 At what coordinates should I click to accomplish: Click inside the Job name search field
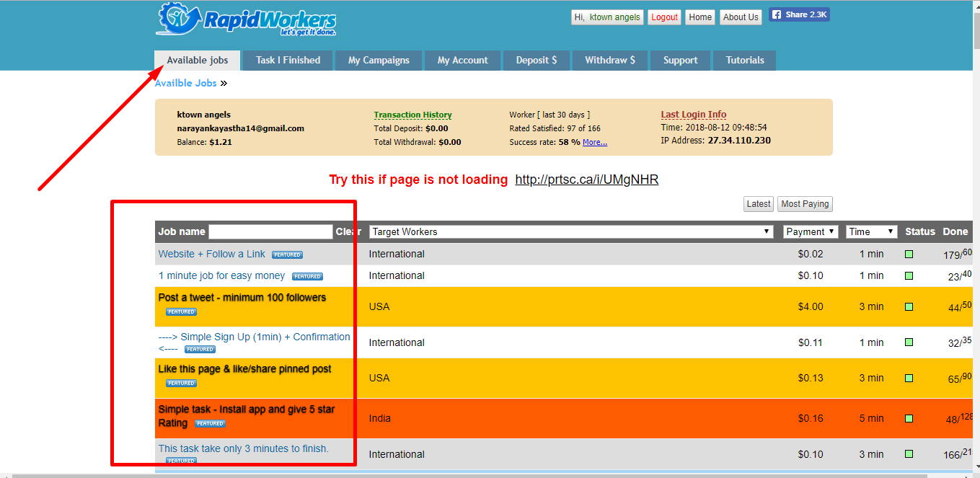pos(270,231)
